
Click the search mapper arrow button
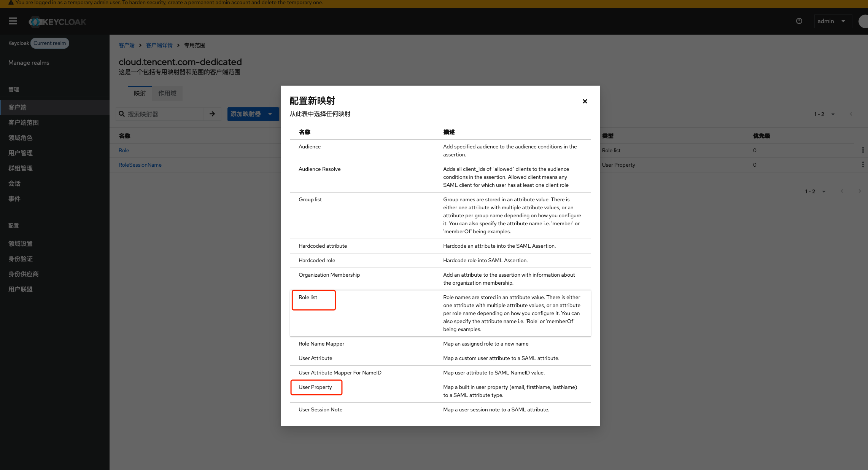(212, 114)
